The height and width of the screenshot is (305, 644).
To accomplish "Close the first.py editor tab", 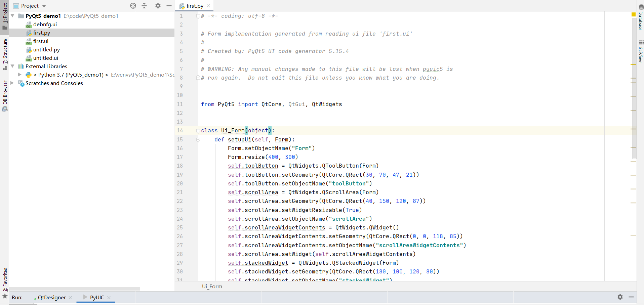I will click(x=208, y=6).
